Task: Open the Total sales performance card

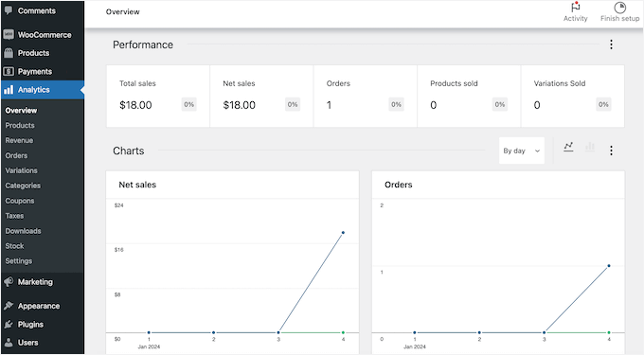Action: point(158,96)
